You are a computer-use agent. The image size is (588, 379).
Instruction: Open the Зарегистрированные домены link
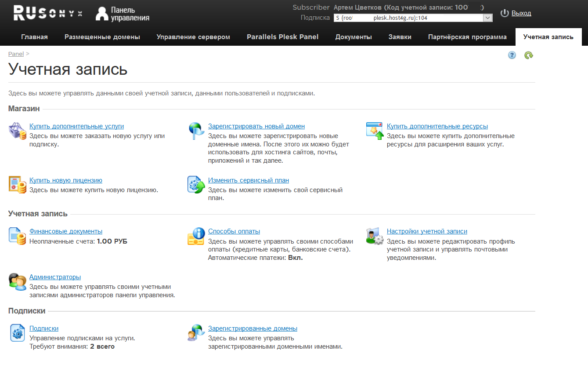253,328
